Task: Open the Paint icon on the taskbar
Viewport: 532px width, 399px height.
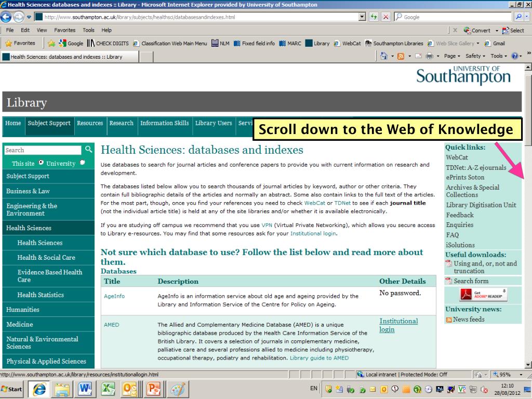Action: [178, 389]
